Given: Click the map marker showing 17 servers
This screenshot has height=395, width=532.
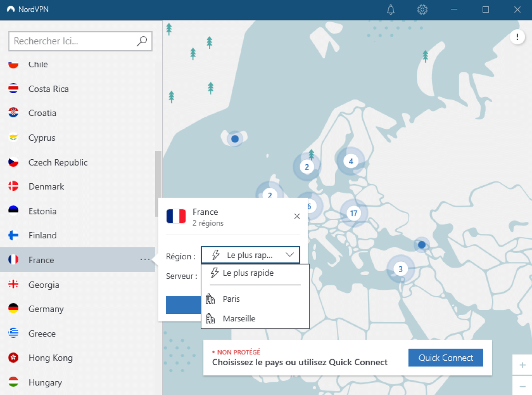Looking at the screenshot, I should tap(353, 213).
